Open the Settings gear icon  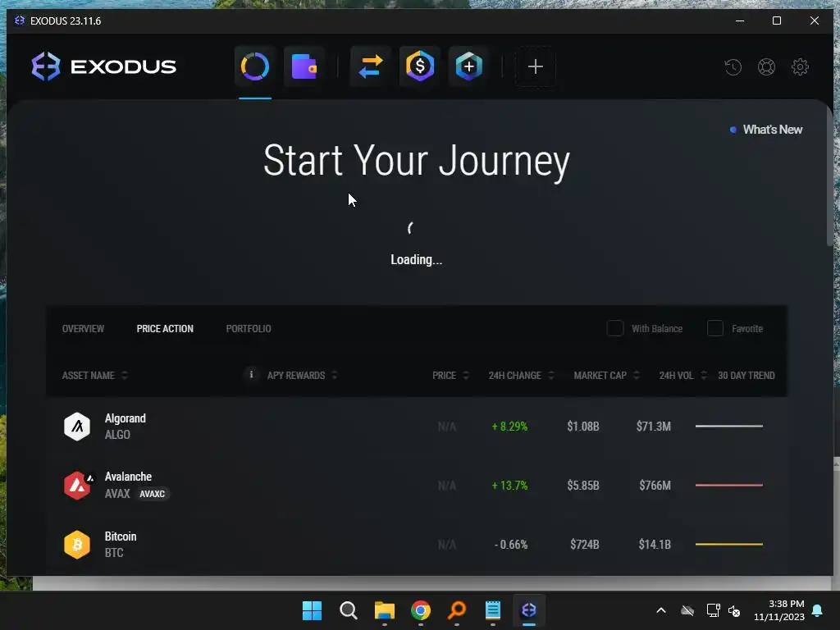point(800,67)
